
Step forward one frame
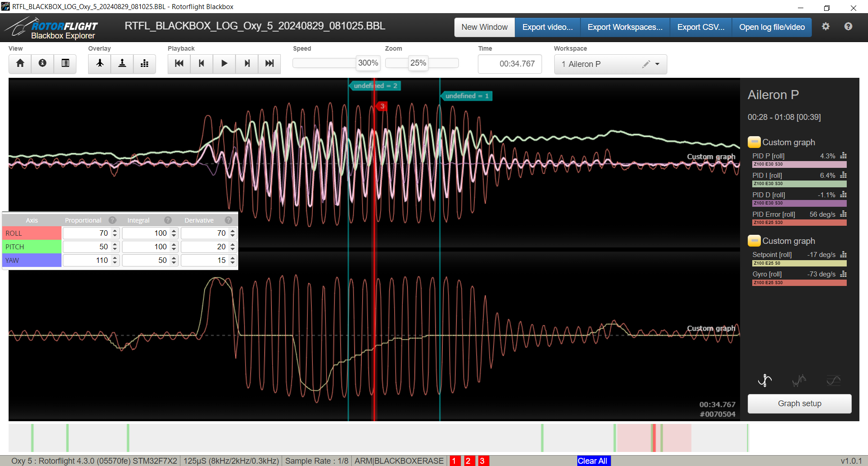247,63
